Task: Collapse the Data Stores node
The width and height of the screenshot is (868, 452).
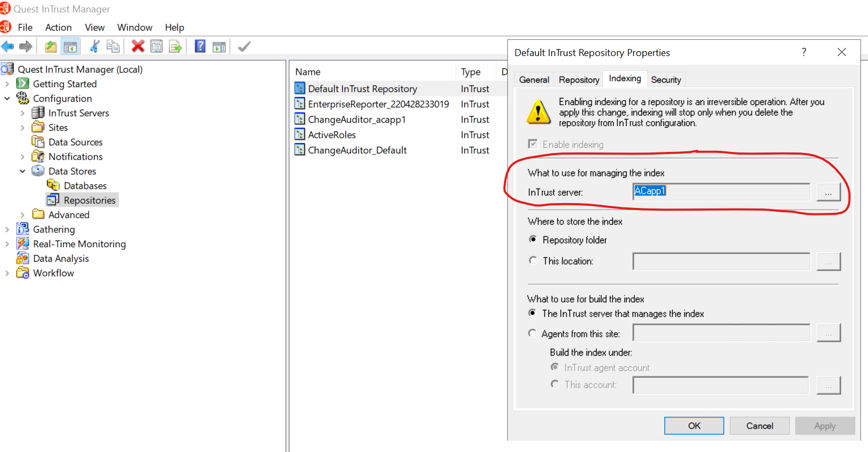Action: (x=22, y=171)
